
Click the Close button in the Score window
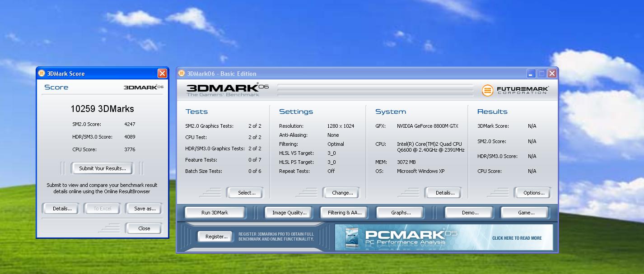(144, 228)
